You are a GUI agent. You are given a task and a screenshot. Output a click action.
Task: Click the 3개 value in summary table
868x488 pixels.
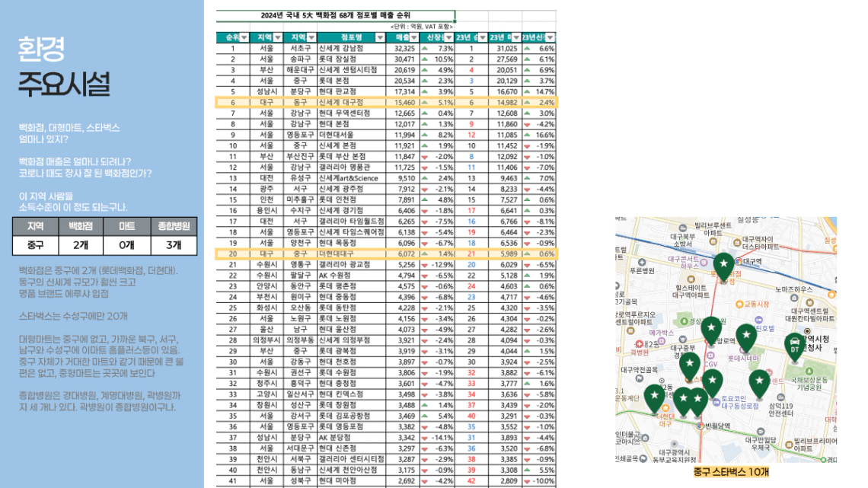[x=174, y=245]
